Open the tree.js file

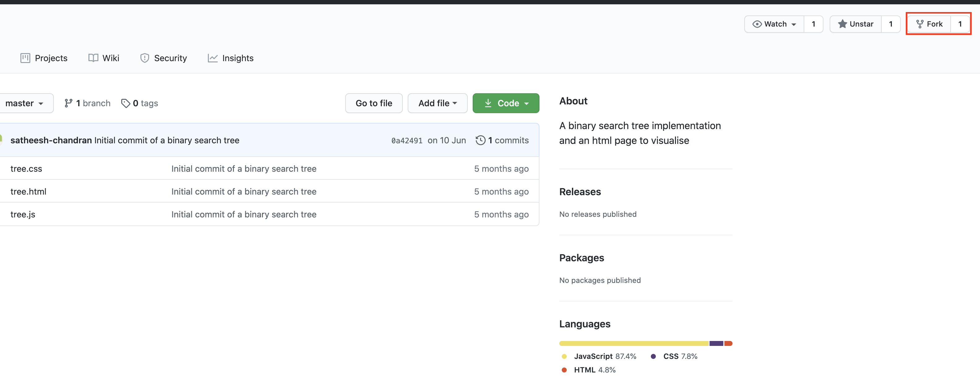coord(23,215)
